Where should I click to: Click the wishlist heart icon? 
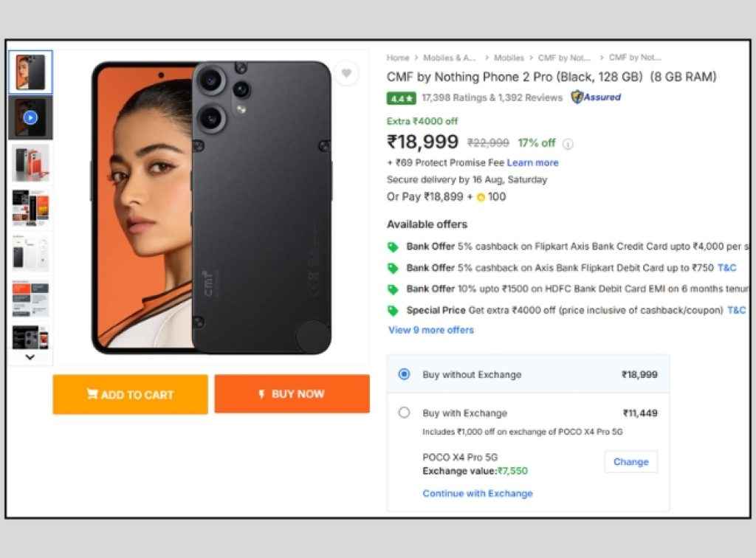347,73
